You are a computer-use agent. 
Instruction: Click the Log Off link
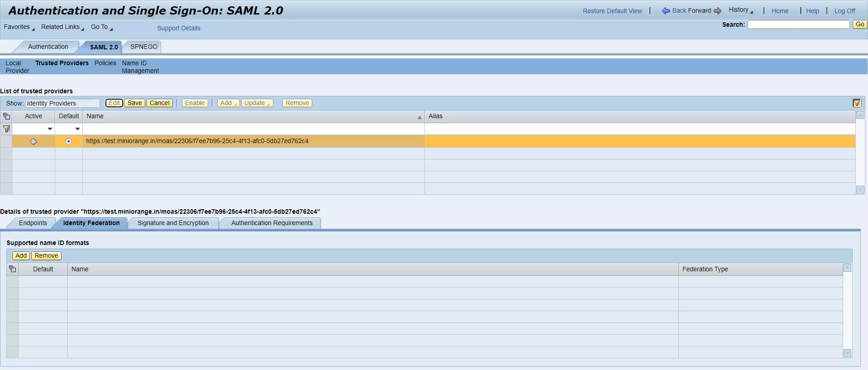pos(844,11)
